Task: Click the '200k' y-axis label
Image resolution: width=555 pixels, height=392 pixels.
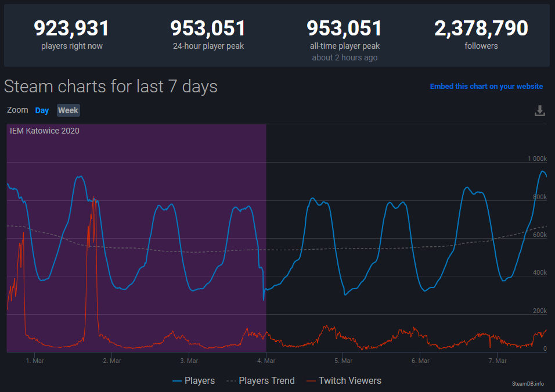Action: pos(540,311)
